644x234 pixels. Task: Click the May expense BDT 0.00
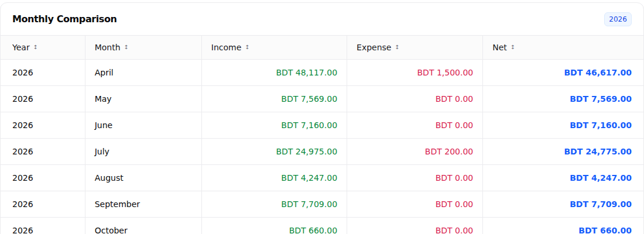tap(454, 99)
